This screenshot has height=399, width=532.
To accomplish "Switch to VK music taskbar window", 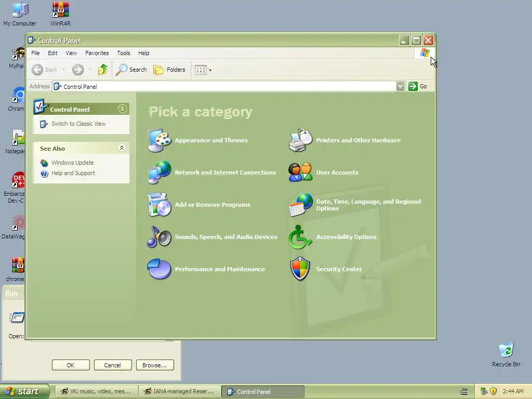I will click(x=96, y=392).
